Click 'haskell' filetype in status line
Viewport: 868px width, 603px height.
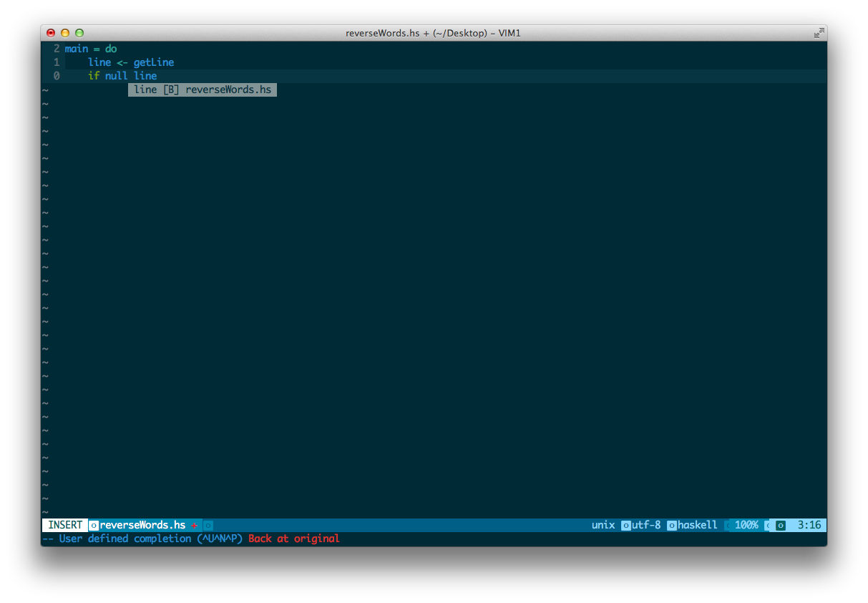click(698, 525)
